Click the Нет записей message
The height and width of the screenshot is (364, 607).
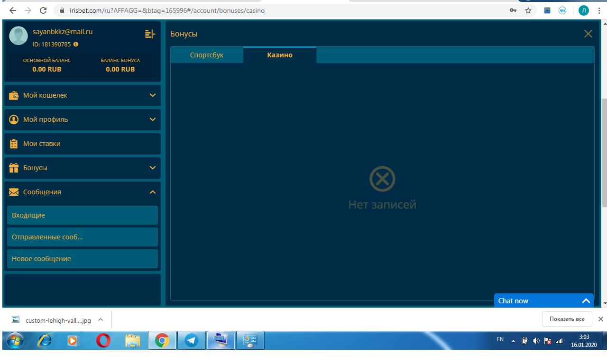pos(382,204)
